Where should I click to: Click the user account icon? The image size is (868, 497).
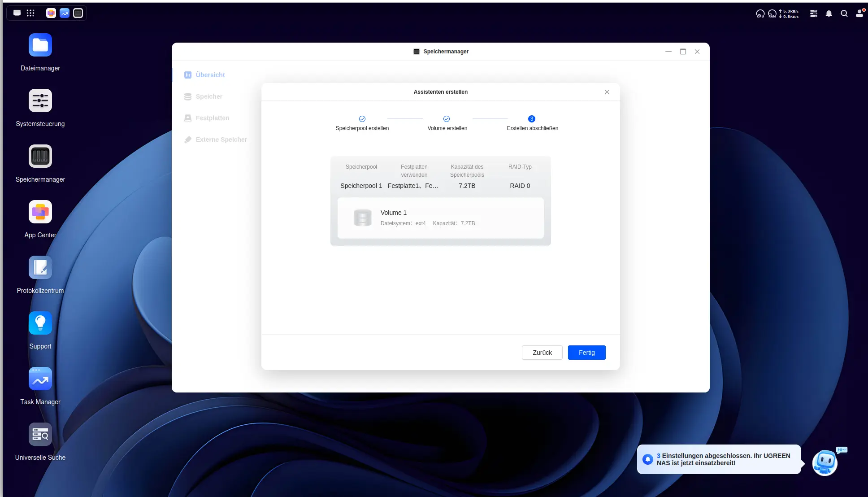click(x=859, y=13)
